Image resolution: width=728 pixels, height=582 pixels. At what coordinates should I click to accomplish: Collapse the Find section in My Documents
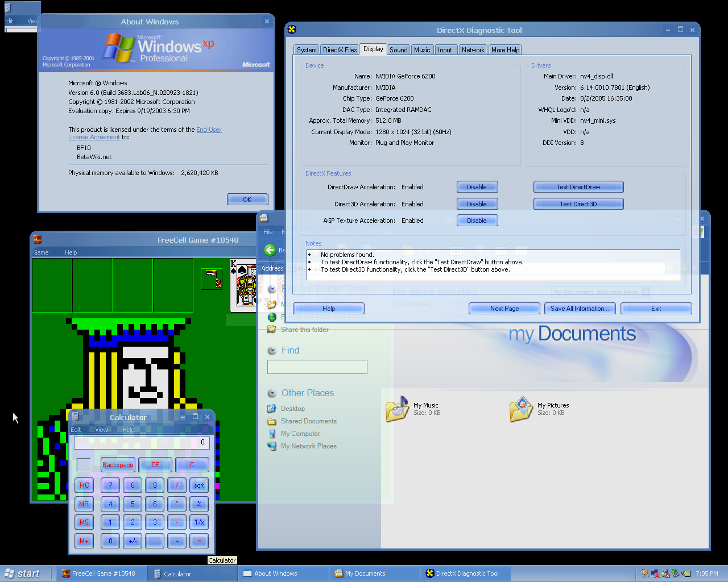[272, 351]
